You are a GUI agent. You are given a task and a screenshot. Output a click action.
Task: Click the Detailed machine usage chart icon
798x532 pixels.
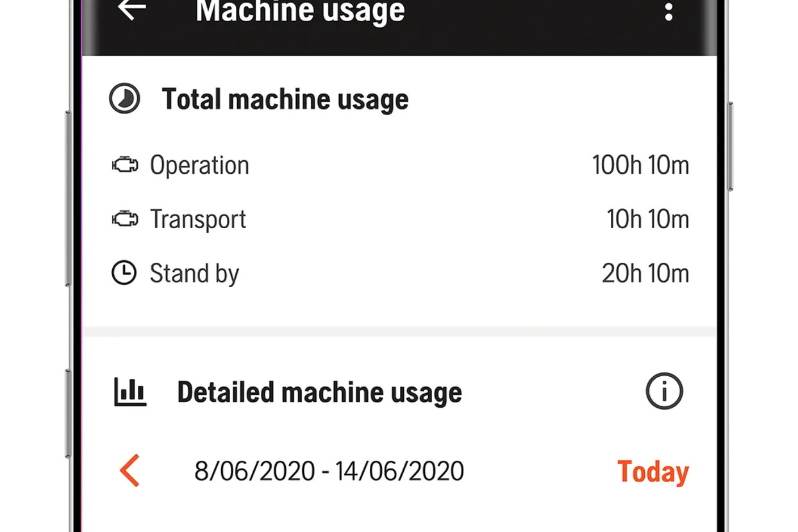click(x=130, y=392)
